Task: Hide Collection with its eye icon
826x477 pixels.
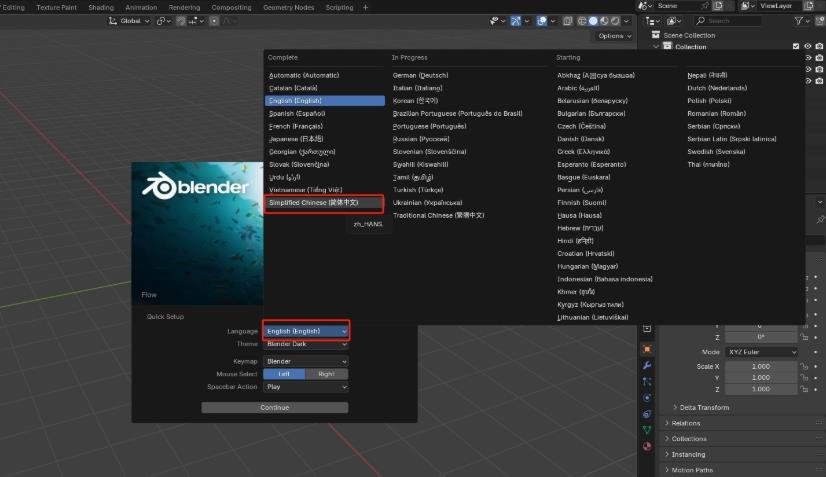Action: pyautogui.click(x=808, y=46)
